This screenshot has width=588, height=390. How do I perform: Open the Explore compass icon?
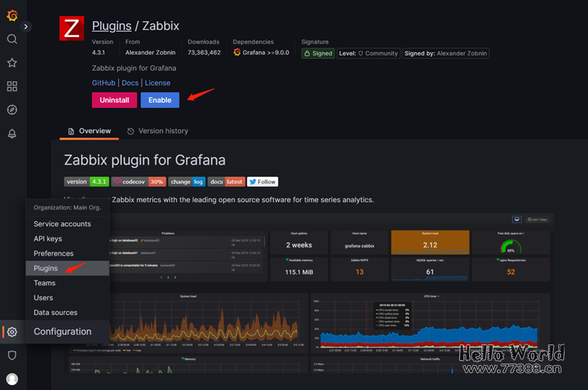tap(12, 110)
